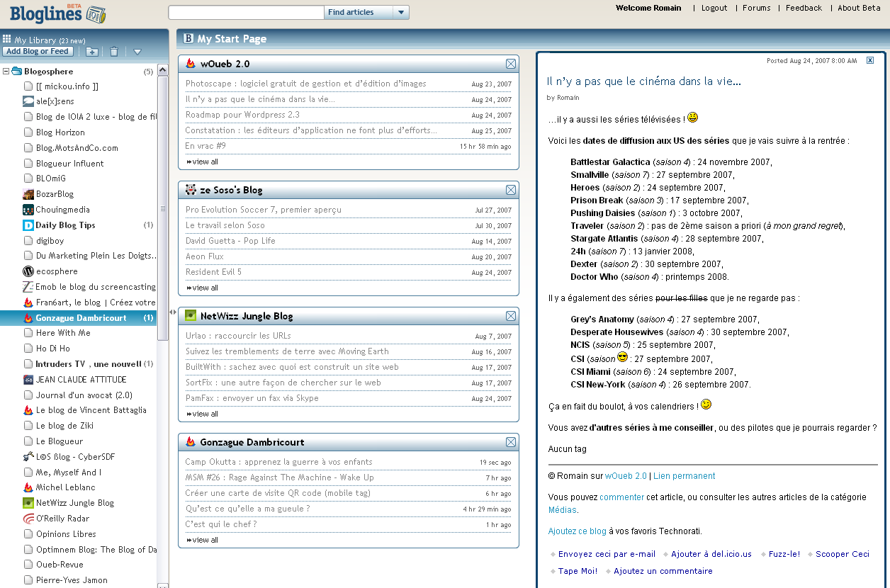The image size is (890, 588).
Task: Close the open article pane
Action: tap(871, 60)
